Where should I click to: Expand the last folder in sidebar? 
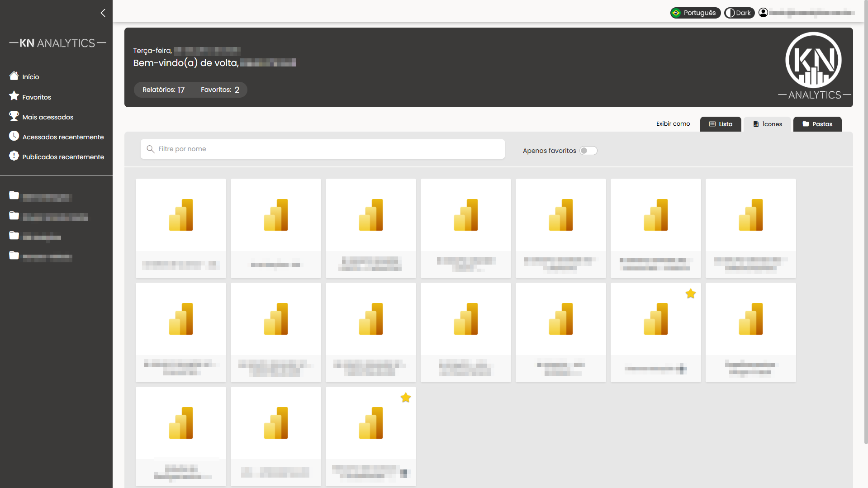tap(14, 256)
